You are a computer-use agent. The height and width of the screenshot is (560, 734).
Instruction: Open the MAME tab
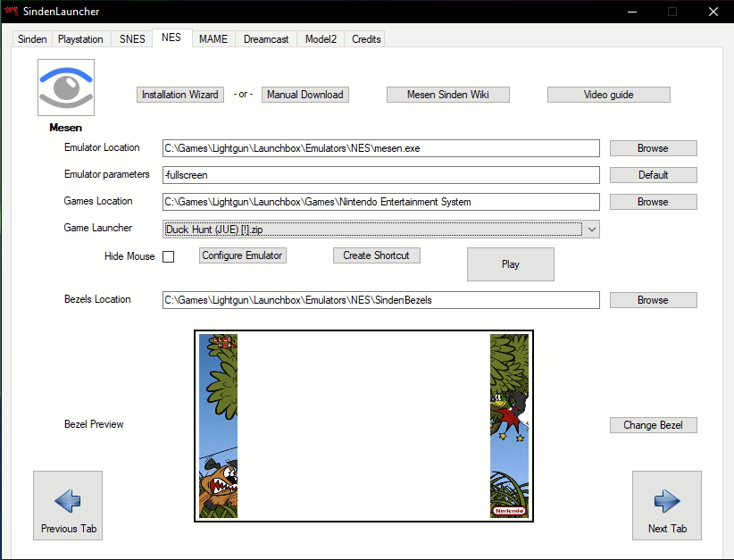[x=213, y=39]
